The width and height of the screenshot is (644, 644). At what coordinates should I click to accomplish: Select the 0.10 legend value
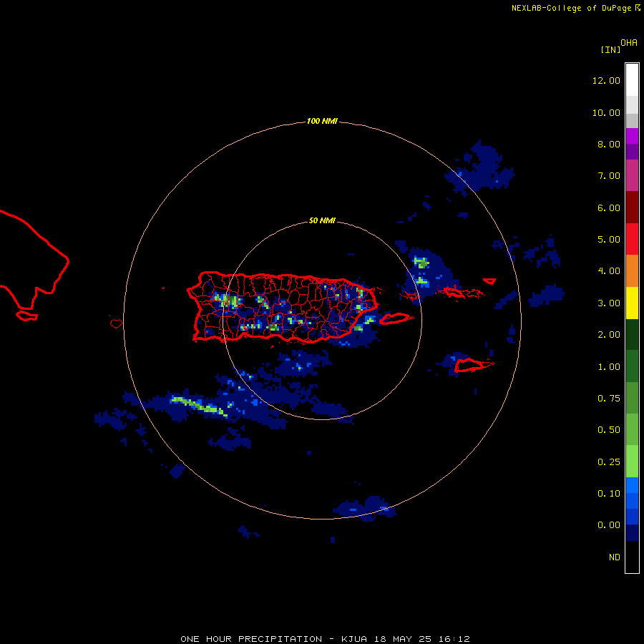coord(609,494)
